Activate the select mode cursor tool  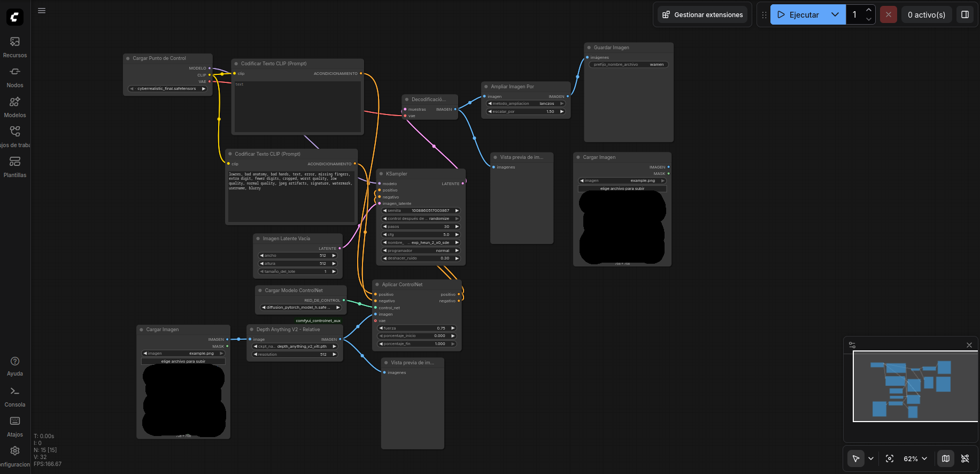tap(856, 458)
